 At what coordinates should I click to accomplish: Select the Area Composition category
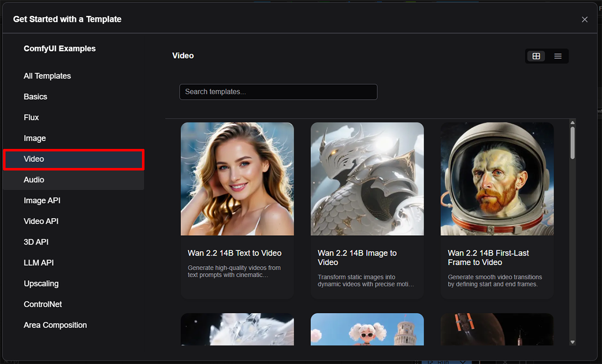73,325
